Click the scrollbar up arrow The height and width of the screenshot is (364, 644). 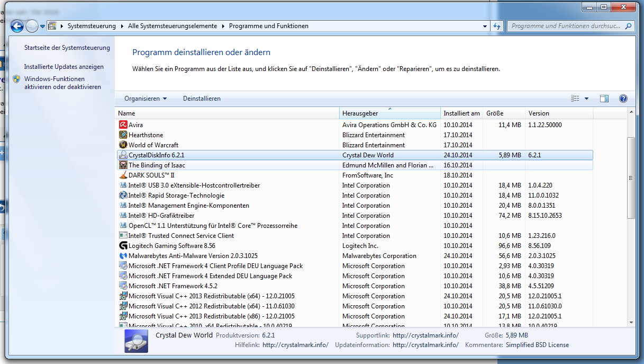click(x=630, y=112)
